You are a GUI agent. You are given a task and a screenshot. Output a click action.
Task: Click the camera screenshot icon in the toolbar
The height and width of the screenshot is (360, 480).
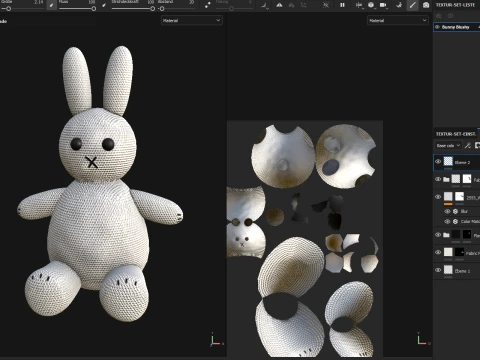[x=426, y=5]
